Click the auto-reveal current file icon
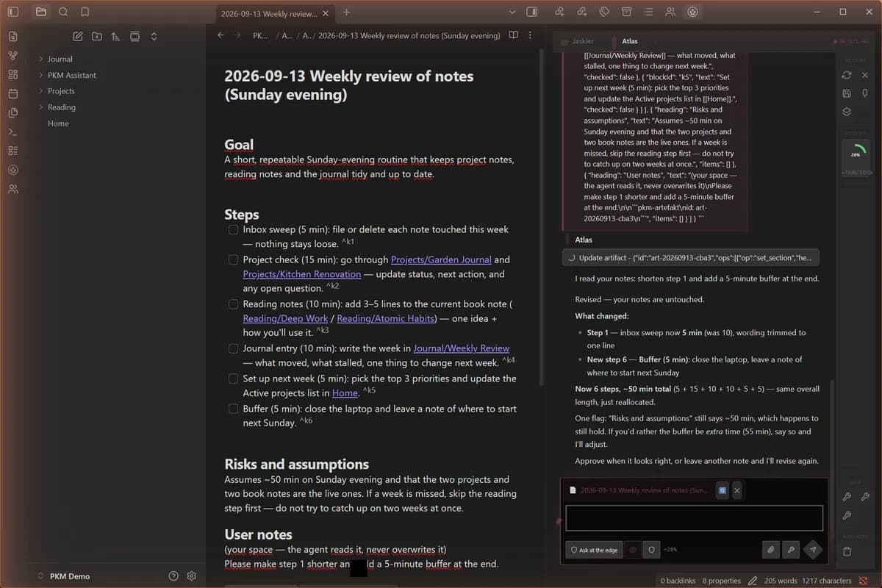Image resolution: width=882 pixels, height=588 pixels. coord(135,36)
